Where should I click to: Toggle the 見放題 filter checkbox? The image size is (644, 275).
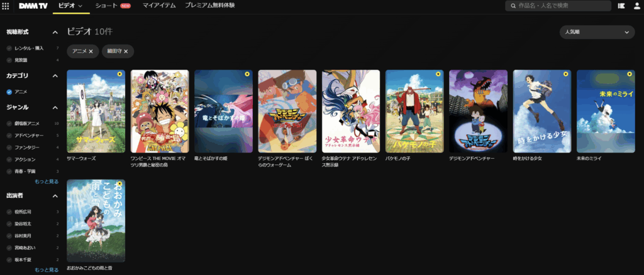[9, 60]
